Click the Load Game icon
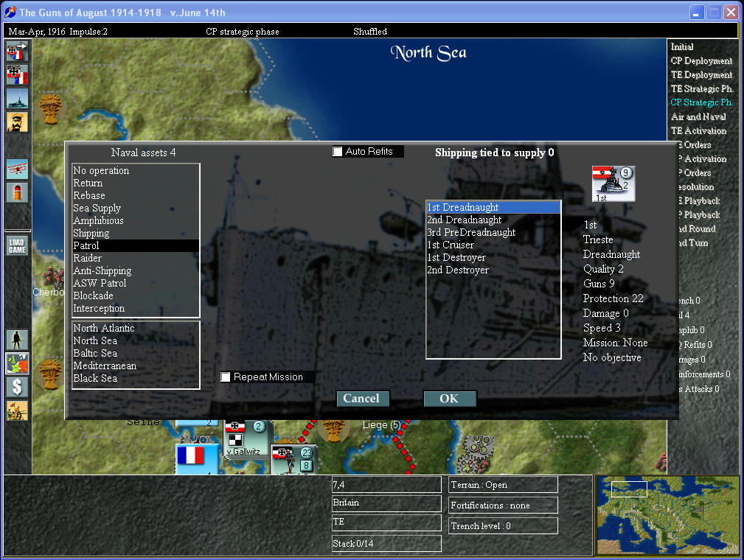Image resolution: width=744 pixels, height=560 pixels. click(18, 245)
